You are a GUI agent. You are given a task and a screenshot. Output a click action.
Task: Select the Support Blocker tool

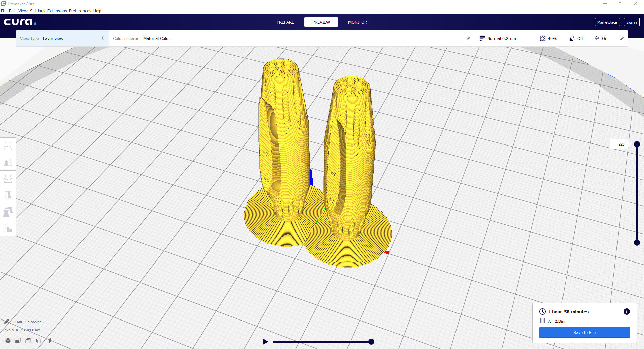point(8,228)
